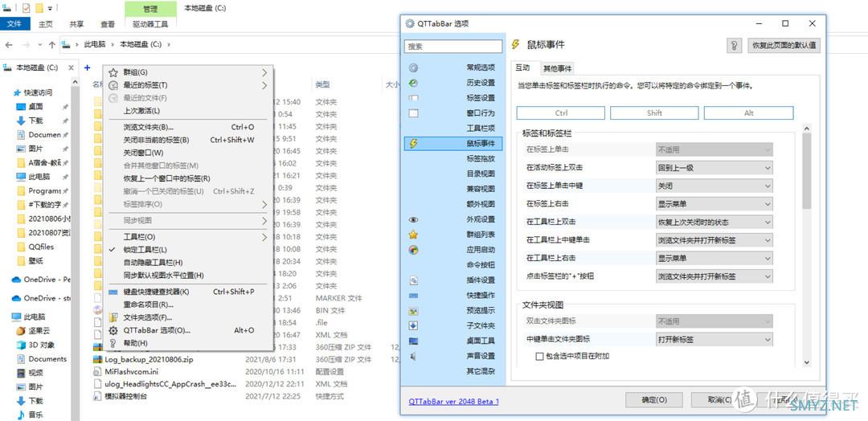This screenshot has width=868, height=421.
Task: Click the blue plus new-tab icon
Action: coord(87,67)
